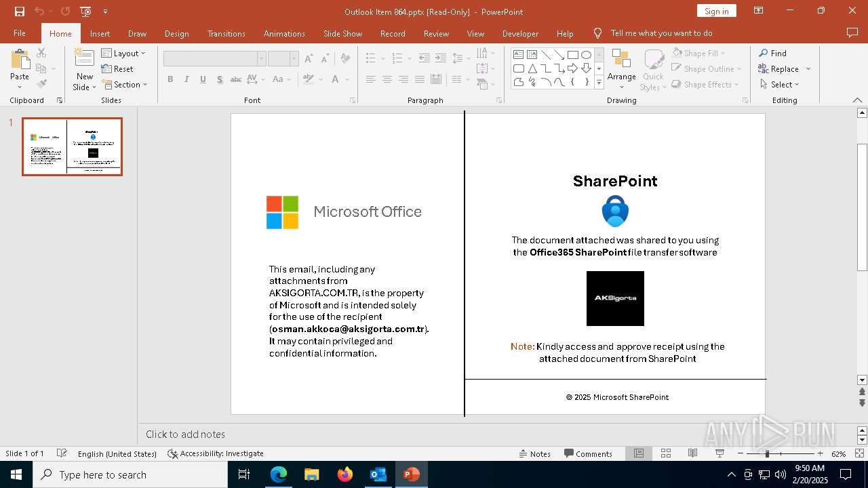Switch to Slide Sorter view icon
Image resolution: width=868 pixels, height=488 pixels.
[x=666, y=453]
